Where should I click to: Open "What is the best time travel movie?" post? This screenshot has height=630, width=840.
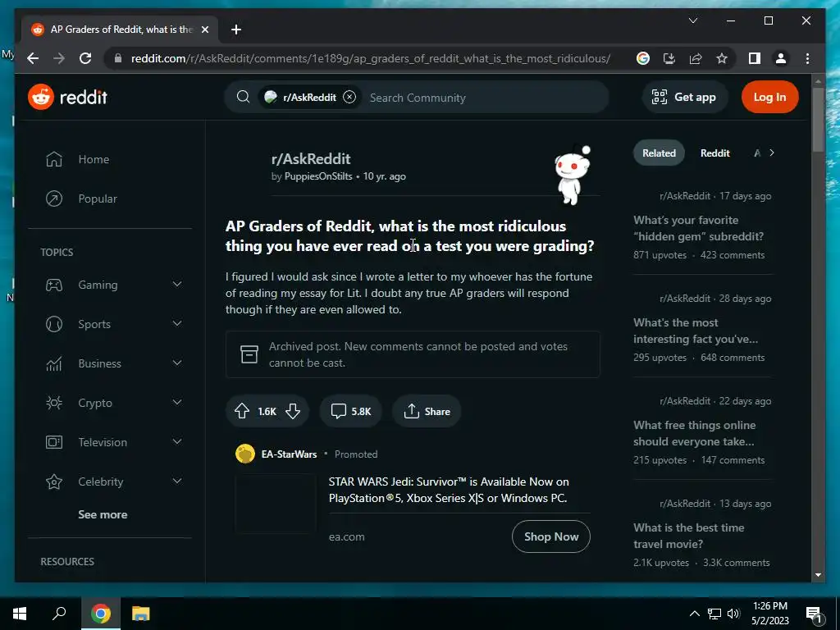tap(688, 536)
